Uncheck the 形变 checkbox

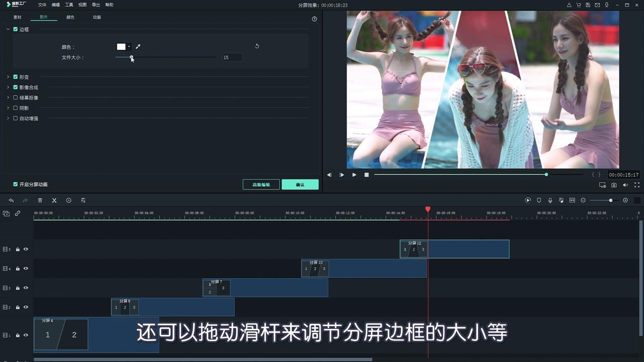pos(15,77)
